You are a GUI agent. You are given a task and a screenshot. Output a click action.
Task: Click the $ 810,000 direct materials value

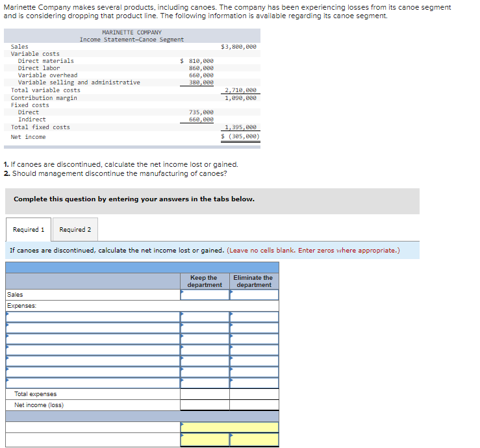pos(197,61)
